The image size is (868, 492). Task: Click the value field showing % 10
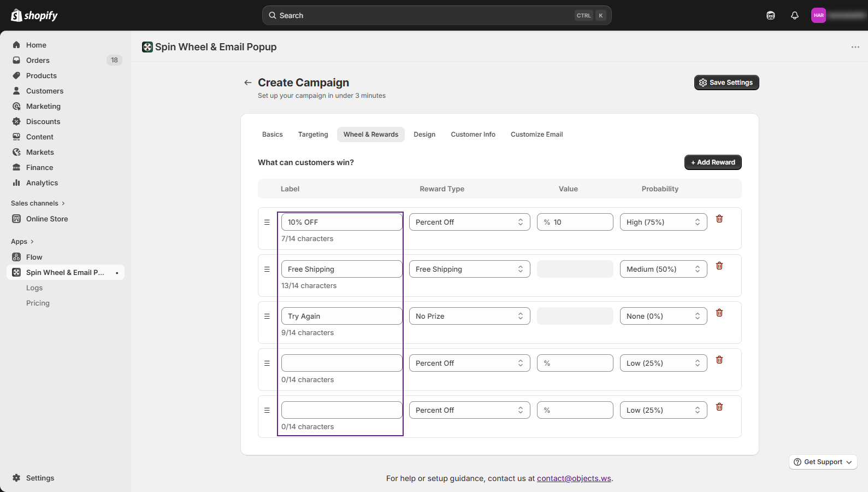(x=575, y=222)
